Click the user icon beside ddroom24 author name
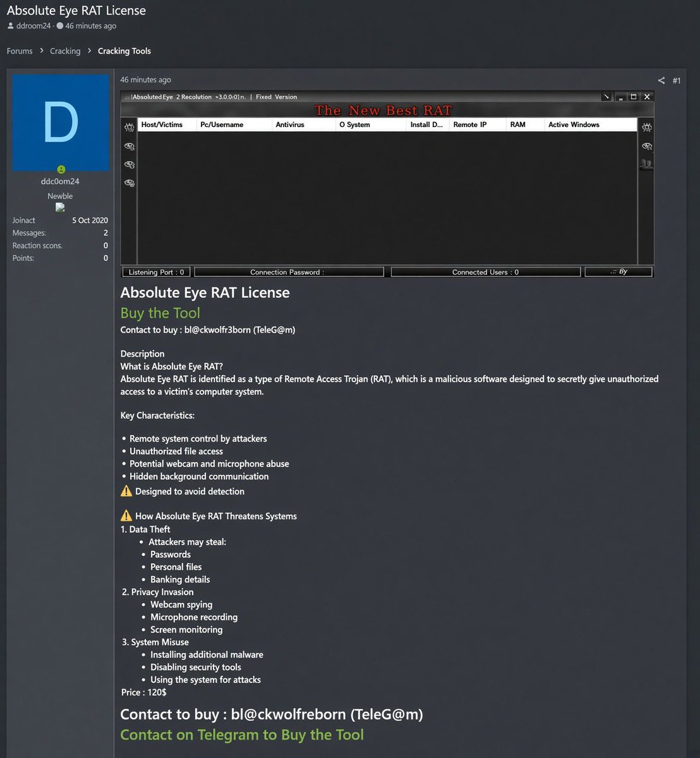 coord(10,26)
